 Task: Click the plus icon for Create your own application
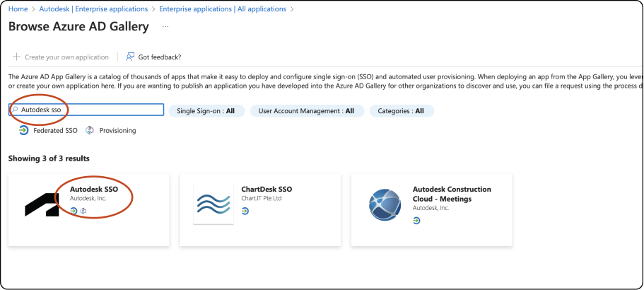[x=16, y=57]
